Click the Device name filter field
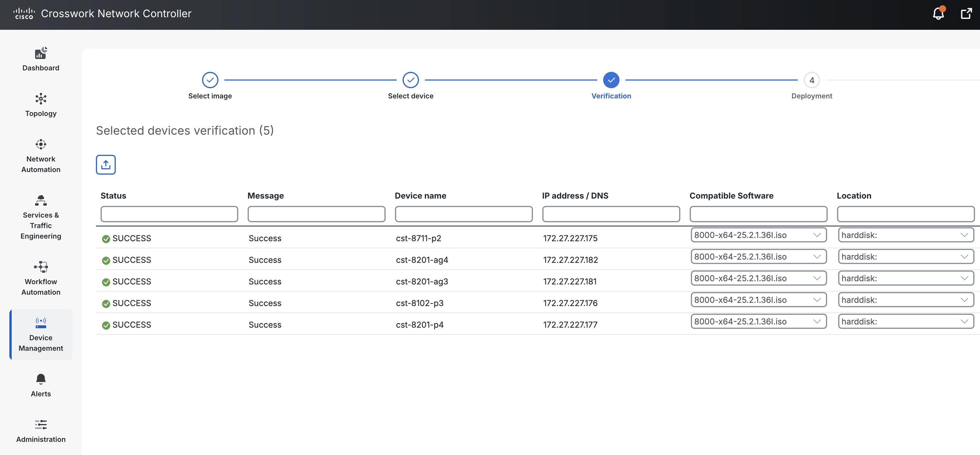Viewport: 980px width, 455px height. (463, 214)
